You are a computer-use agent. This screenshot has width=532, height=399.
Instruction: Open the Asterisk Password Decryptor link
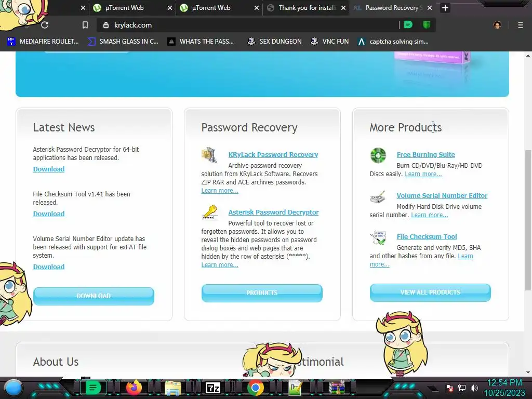[273, 212]
